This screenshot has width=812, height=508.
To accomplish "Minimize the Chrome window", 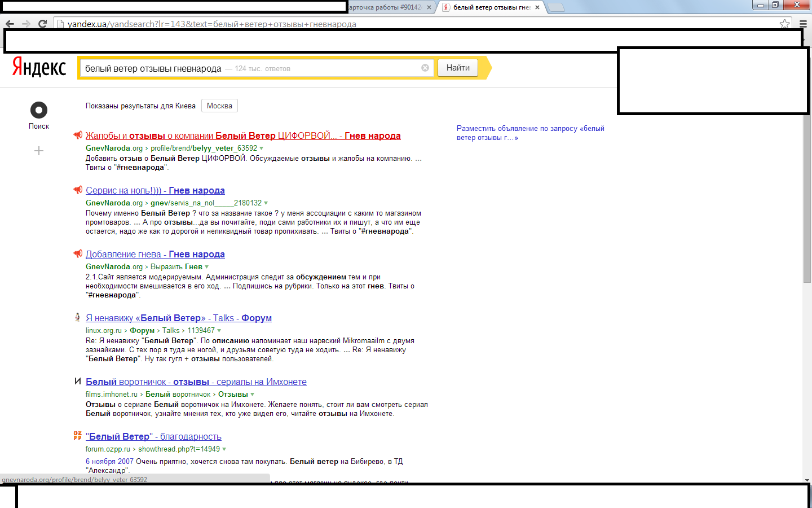I will 761,5.
